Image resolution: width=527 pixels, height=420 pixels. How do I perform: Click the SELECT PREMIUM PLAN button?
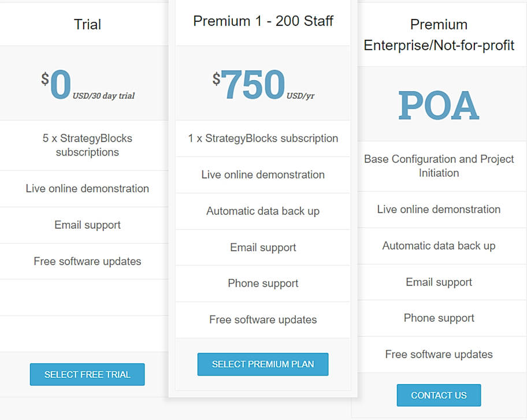coord(262,364)
